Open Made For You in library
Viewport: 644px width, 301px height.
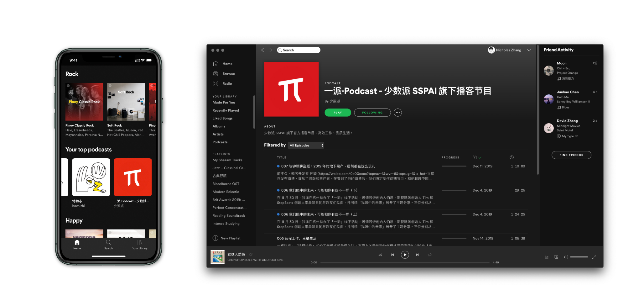tap(224, 103)
